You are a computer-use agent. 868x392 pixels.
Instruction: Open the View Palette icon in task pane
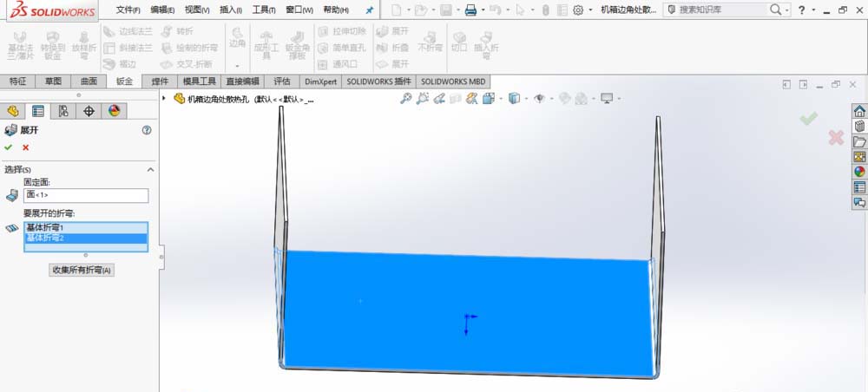pyautogui.click(x=859, y=156)
